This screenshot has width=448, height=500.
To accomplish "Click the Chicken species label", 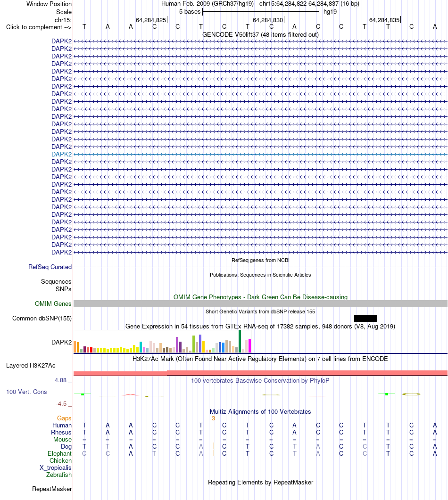I will coord(61,460).
